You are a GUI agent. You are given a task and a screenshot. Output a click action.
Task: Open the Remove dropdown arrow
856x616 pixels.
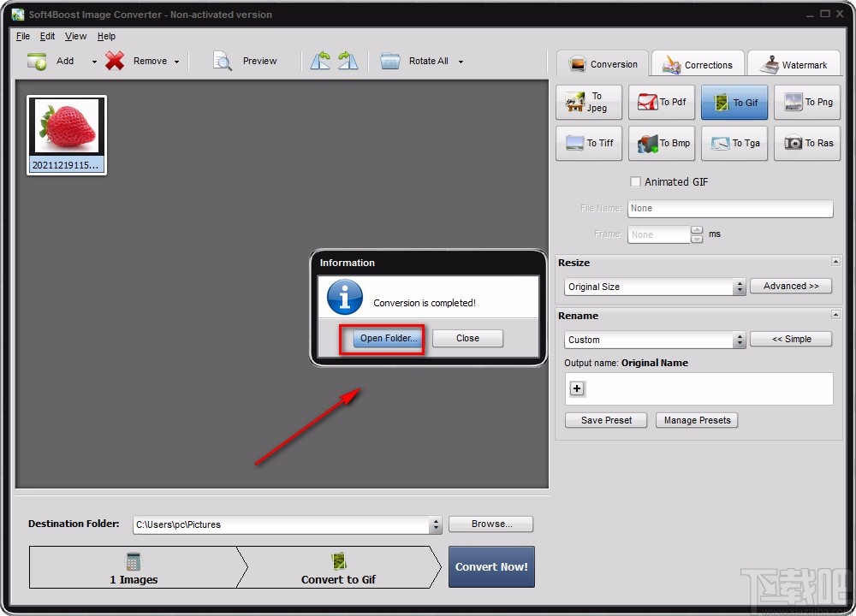coord(176,62)
